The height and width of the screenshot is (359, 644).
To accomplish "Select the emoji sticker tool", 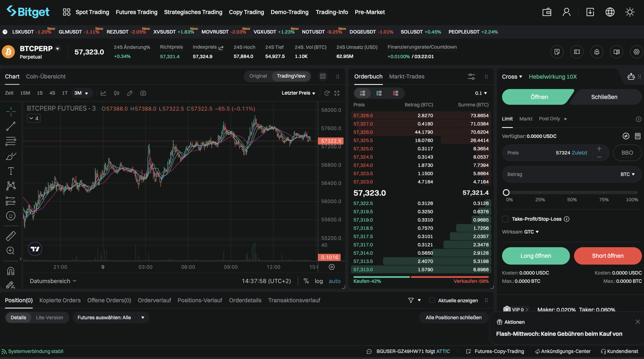I will (11, 216).
